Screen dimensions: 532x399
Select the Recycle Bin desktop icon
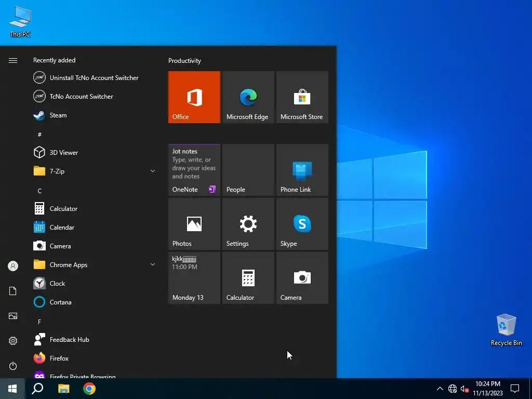506,330
